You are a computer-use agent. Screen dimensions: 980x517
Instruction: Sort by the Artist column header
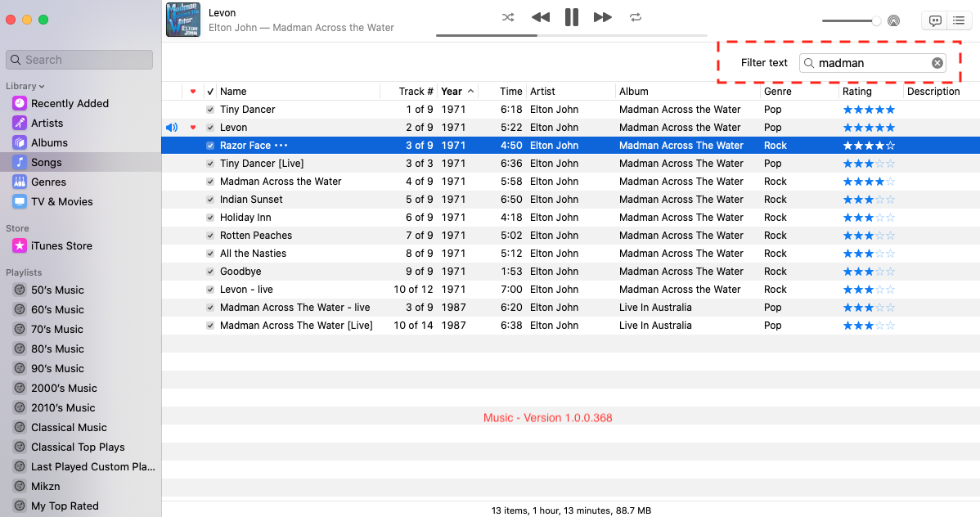[571, 92]
